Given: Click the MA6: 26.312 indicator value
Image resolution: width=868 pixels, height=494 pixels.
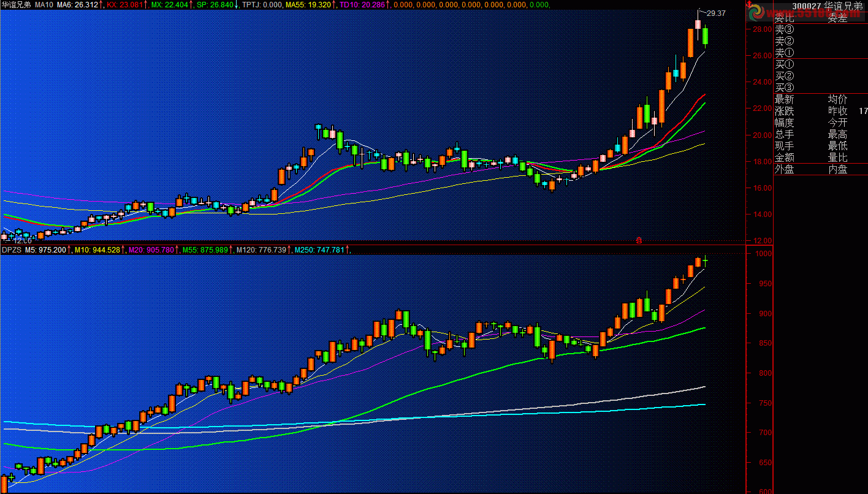Looking at the screenshot, I should [77, 4].
